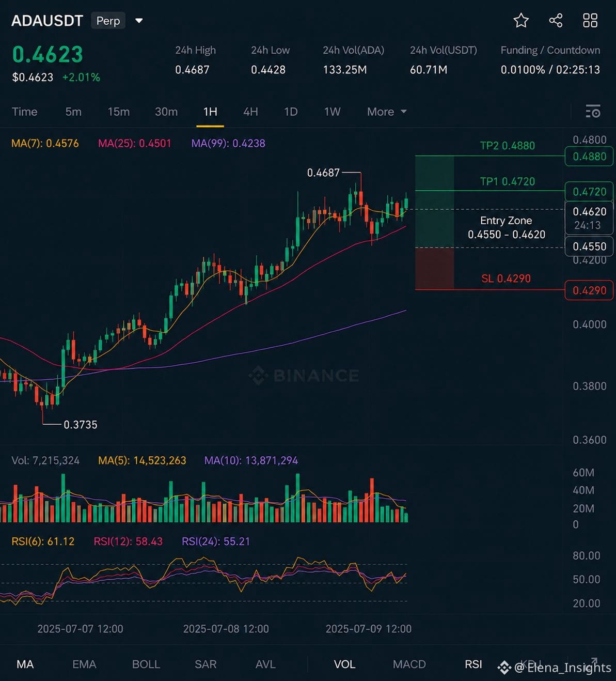Switch to the 1W timeframe
The image size is (616, 681).
332,112
